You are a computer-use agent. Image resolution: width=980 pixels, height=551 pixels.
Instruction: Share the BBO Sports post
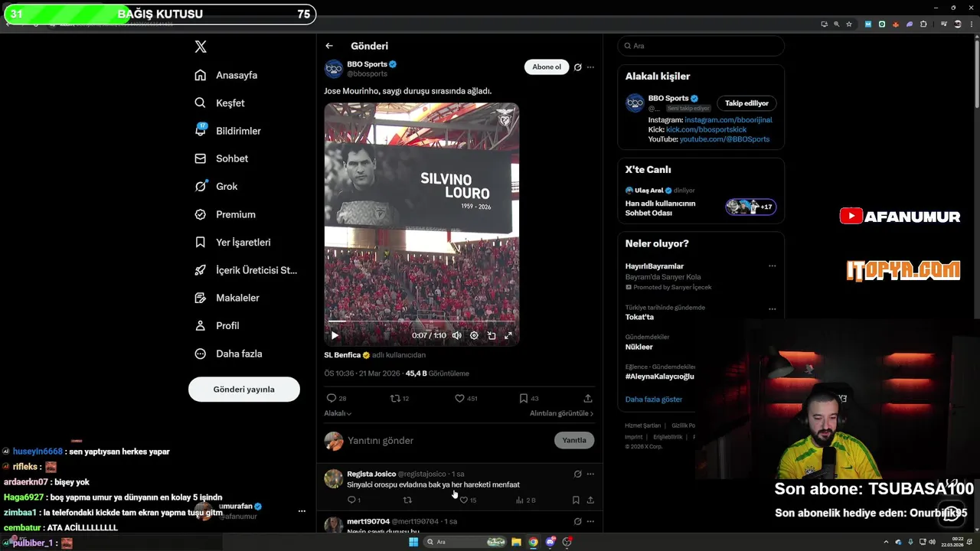[x=588, y=398]
